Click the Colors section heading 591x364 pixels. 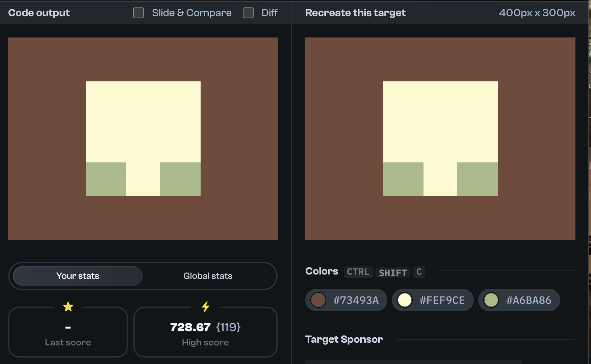pyautogui.click(x=322, y=271)
